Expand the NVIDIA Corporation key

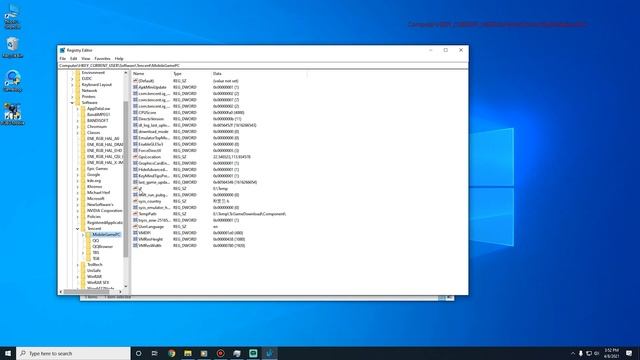pyautogui.click(x=78, y=211)
